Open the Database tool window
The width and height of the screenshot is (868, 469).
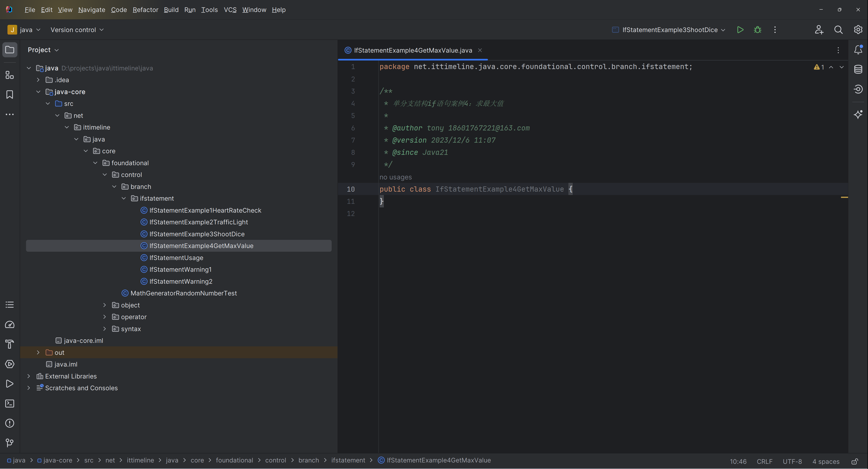(x=858, y=69)
